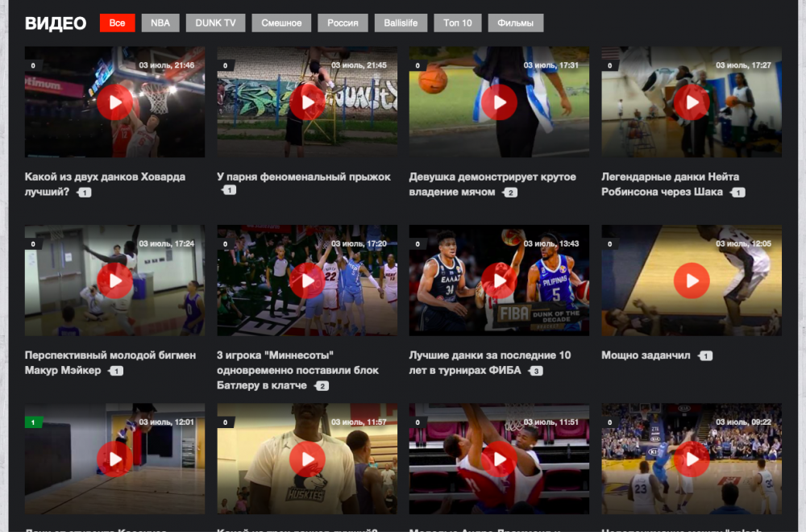Click the green rating badge on gym video
This screenshot has height=532, width=806.
tap(33, 422)
